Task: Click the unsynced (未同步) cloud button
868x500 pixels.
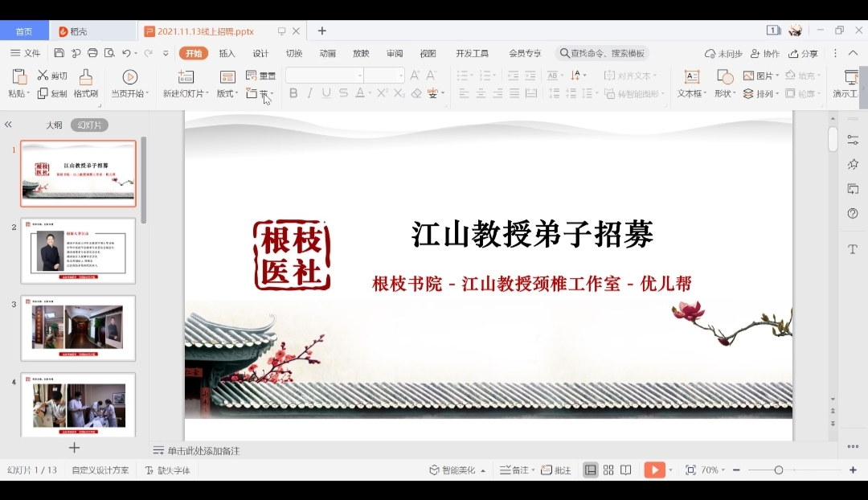Action: 723,53
